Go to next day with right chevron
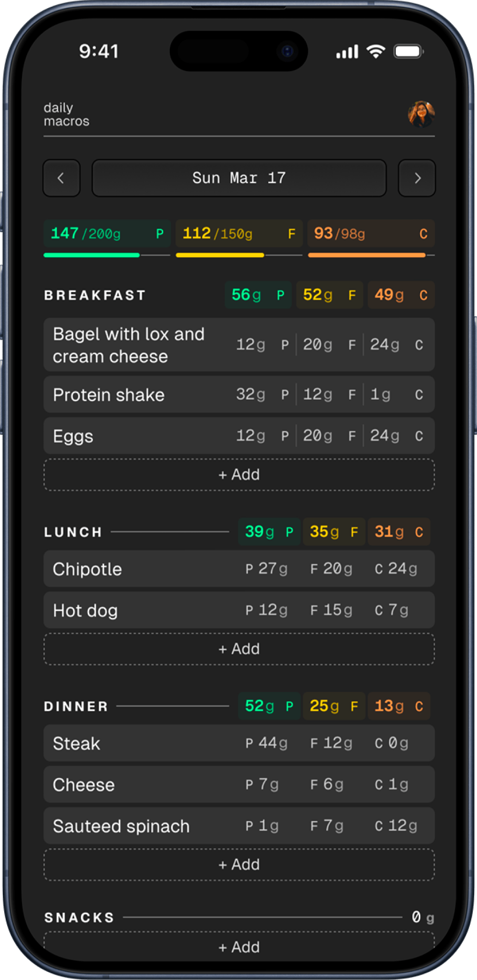Image resolution: width=477 pixels, height=980 pixels. click(417, 178)
